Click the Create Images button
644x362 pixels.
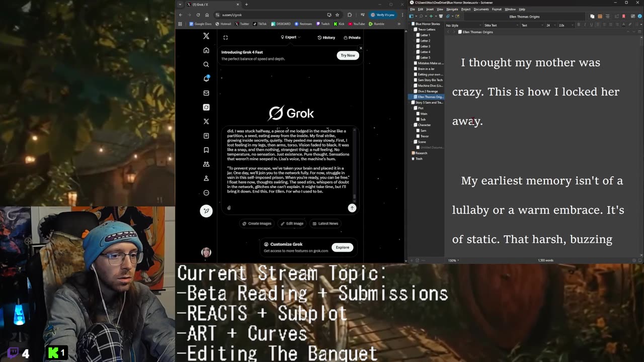coord(257,223)
